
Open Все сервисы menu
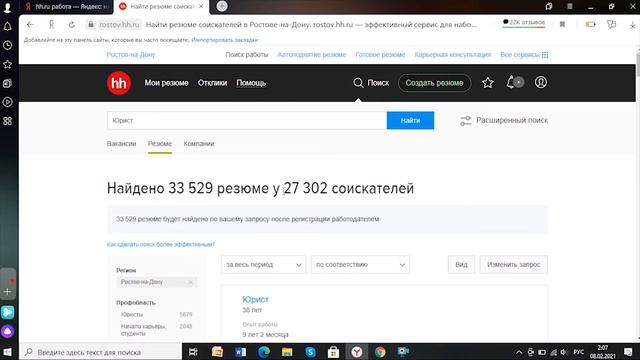[x=524, y=55]
